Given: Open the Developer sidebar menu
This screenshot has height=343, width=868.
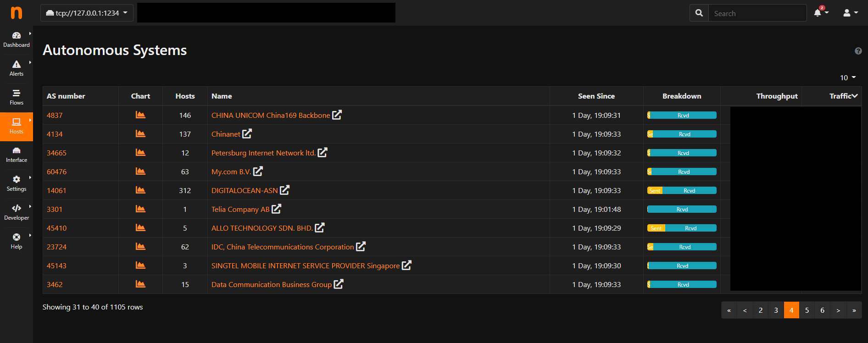Looking at the screenshot, I should click(17, 213).
